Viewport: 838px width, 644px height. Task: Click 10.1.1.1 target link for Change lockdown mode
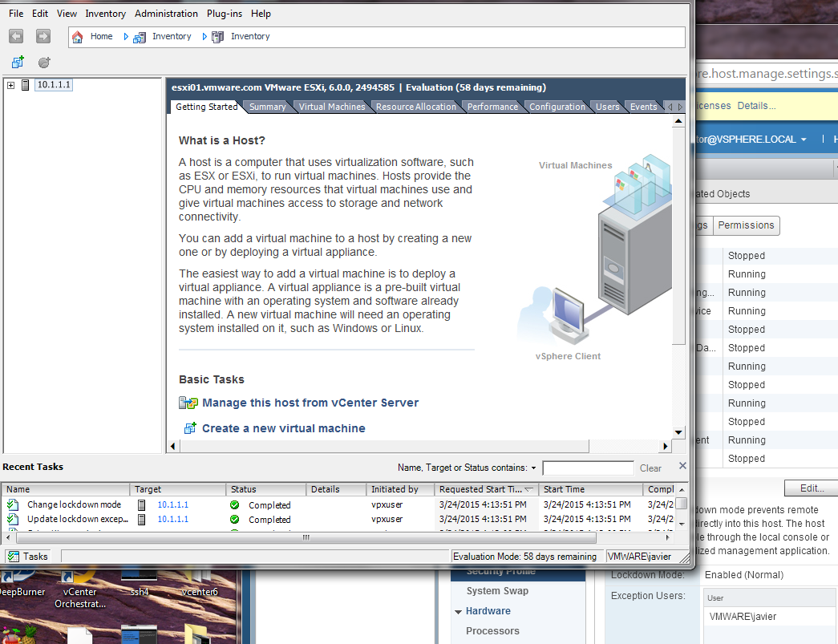172,504
